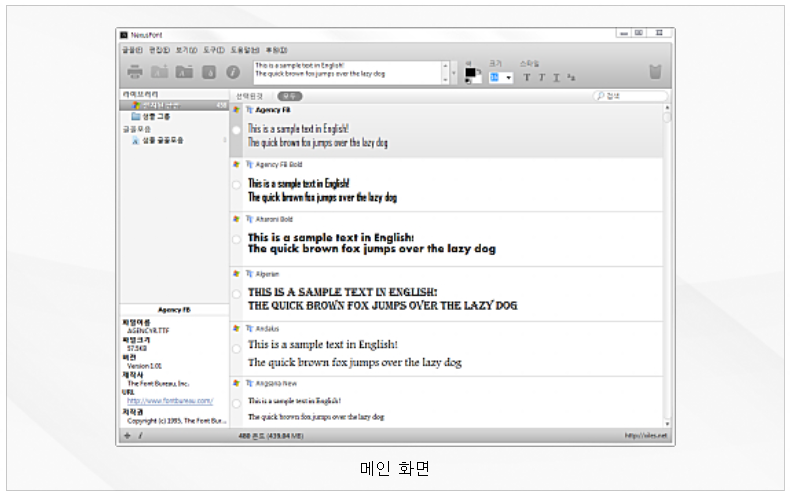Image resolution: width=790 pixels, height=495 pixels.
Task: Open the font size combo box
Action: click(501, 77)
